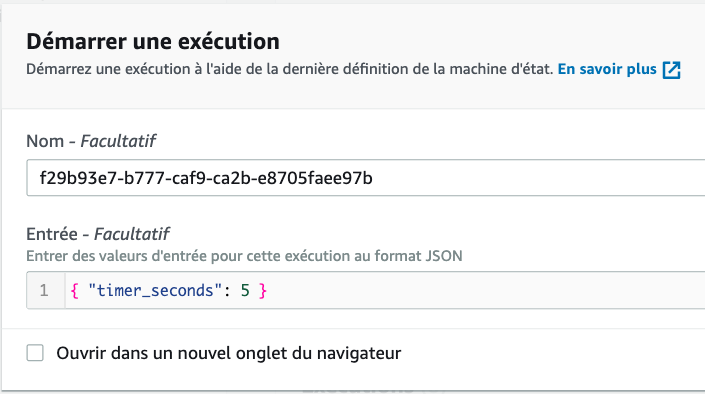
Task: Click the italic Facultatif beside Entrée
Action: click(132, 234)
